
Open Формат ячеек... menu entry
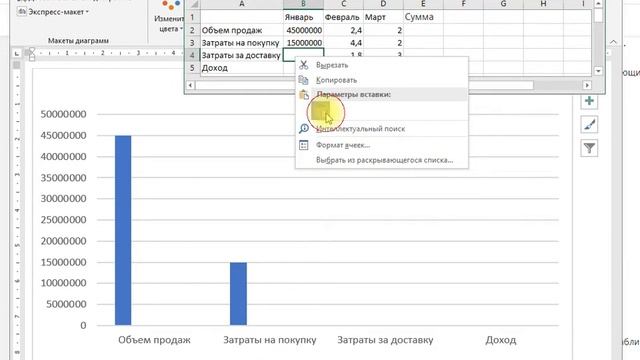[343, 145]
